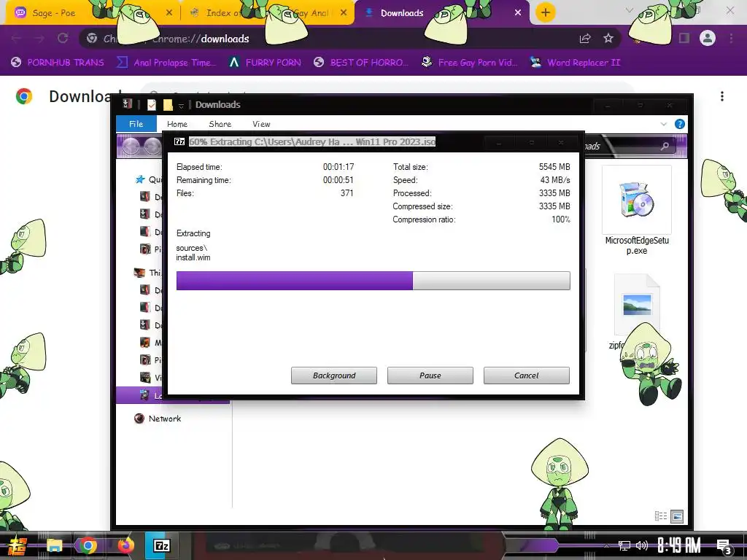This screenshot has height=560, width=747.
Task: Click the purple extraction progress bar
Action: click(x=373, y=281)
